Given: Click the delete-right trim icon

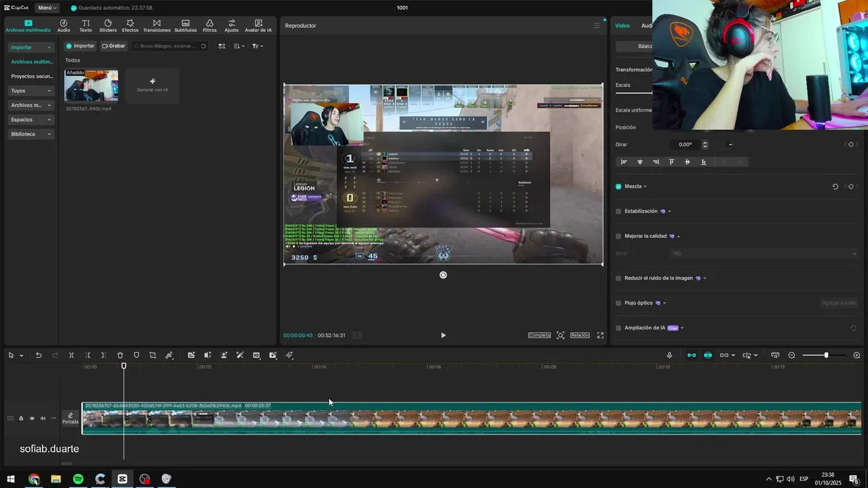Looking at the screenshot, I should [x=104, y=355].
